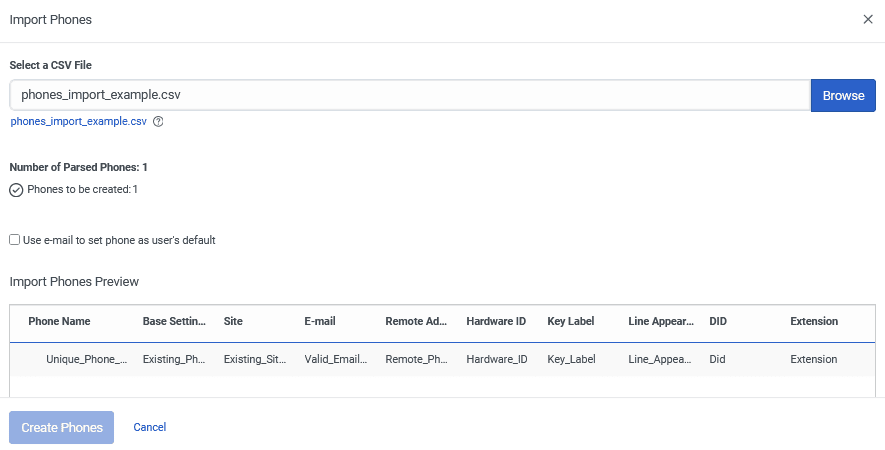
Task: Click the Create Phones button
Action: [x=62, y=427]
